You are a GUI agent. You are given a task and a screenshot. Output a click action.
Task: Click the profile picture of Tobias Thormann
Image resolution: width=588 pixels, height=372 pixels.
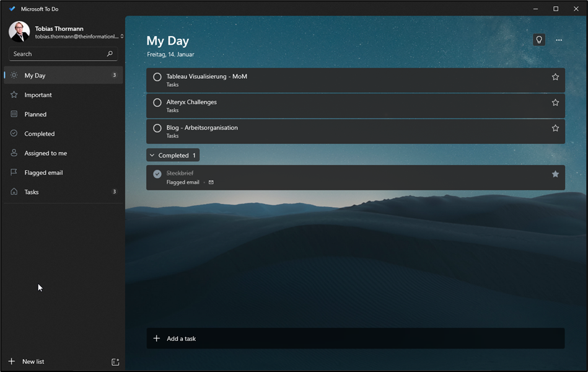click(19, 32)
